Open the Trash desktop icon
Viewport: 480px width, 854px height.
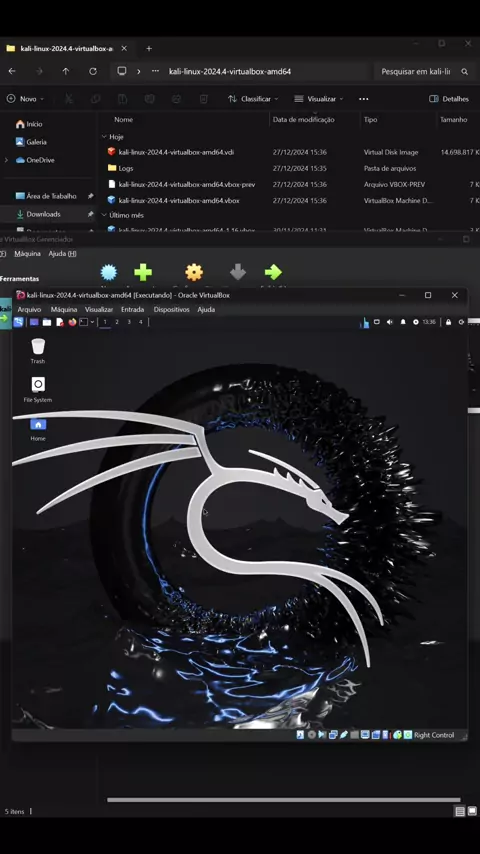[38, 351]
